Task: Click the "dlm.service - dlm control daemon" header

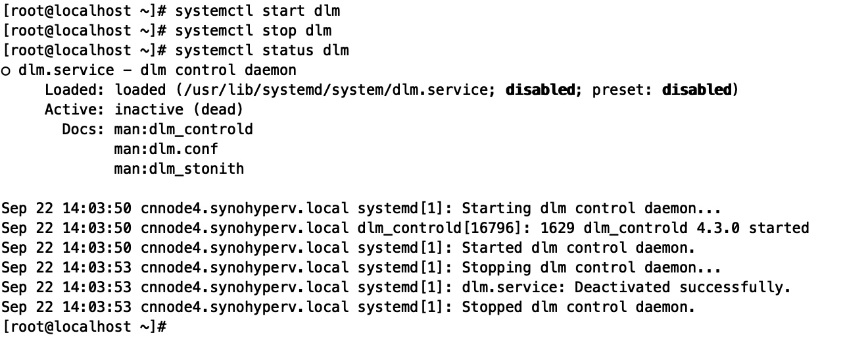Action: pos(158,70)
